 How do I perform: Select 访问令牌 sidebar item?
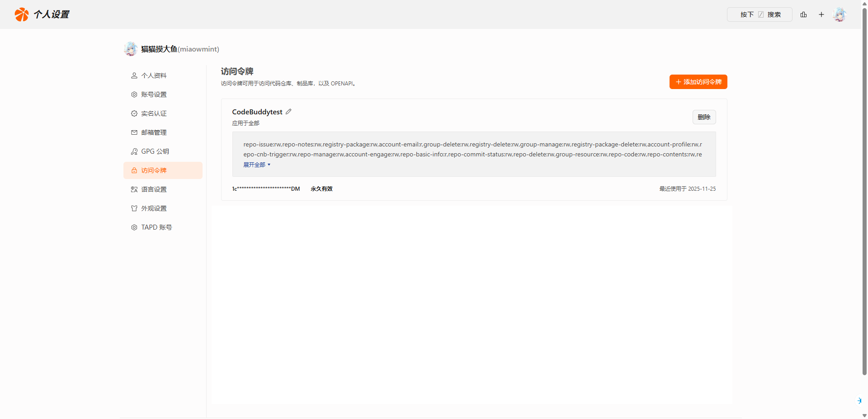[154, 170]
